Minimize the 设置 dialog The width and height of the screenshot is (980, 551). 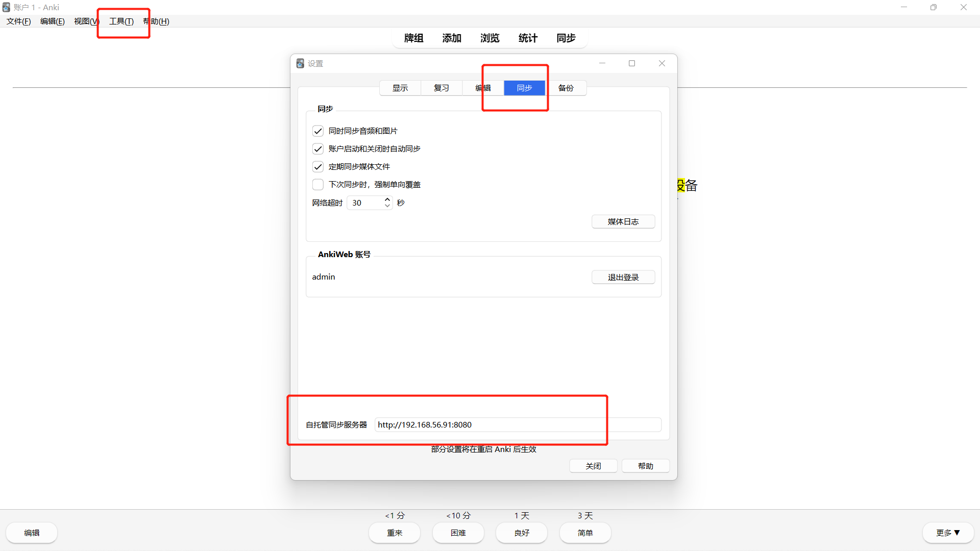tap(602, 63)
